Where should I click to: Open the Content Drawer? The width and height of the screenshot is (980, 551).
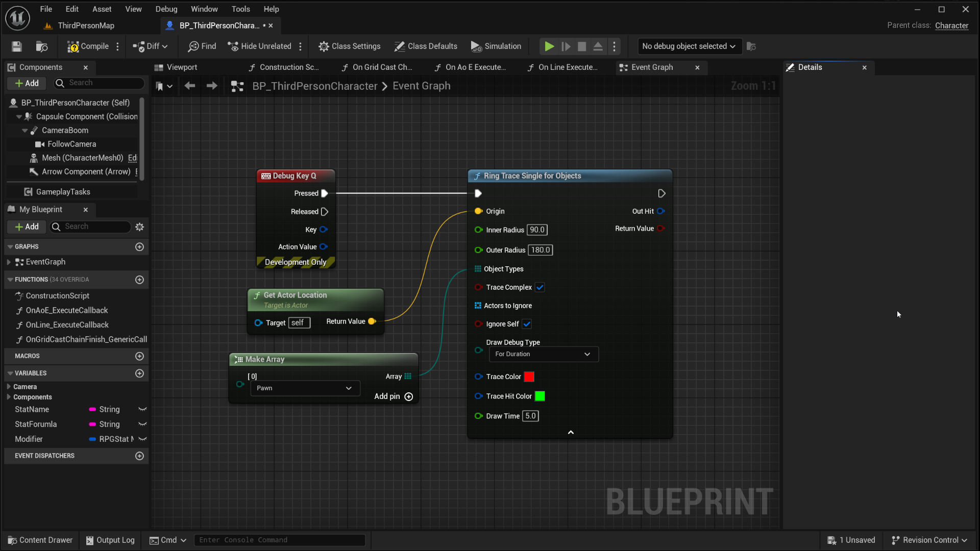pos(41,540)
